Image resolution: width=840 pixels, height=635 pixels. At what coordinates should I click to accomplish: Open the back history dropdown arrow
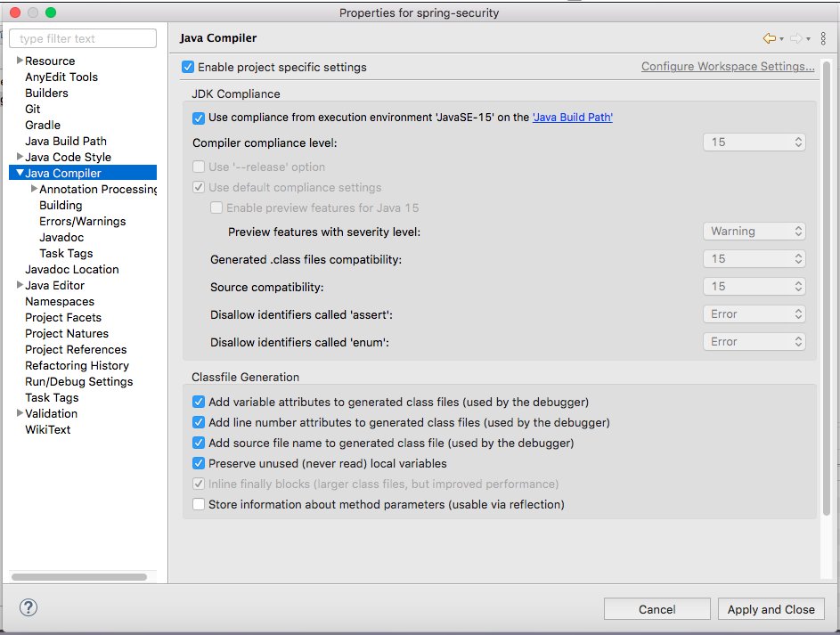781,39
